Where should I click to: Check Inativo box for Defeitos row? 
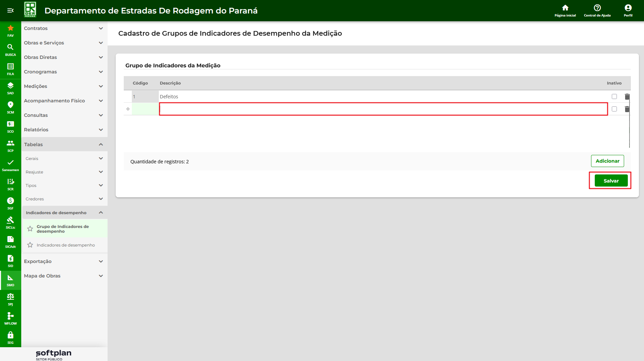pos(614,97)
